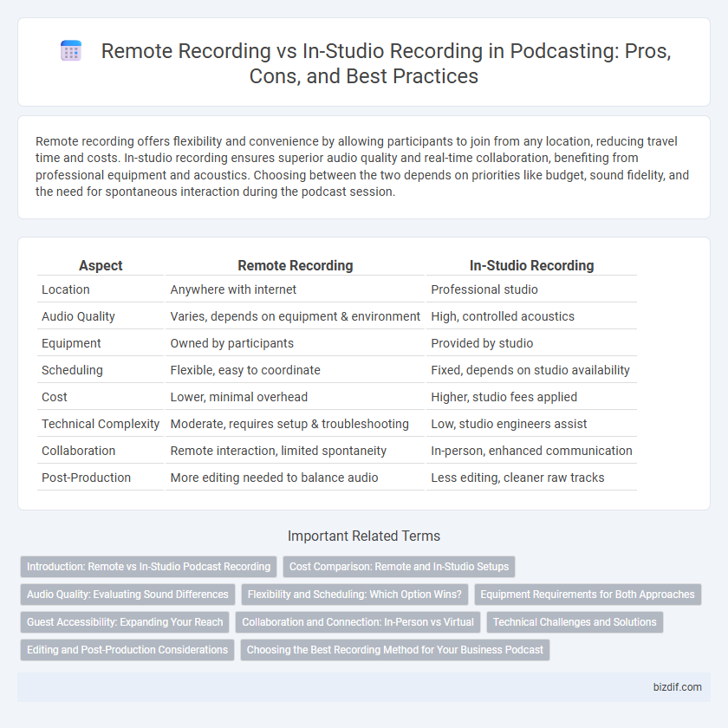
Task: Open 'Guest Accessibility: Expanding Your Reach' tag
Action: pos(125,622)
